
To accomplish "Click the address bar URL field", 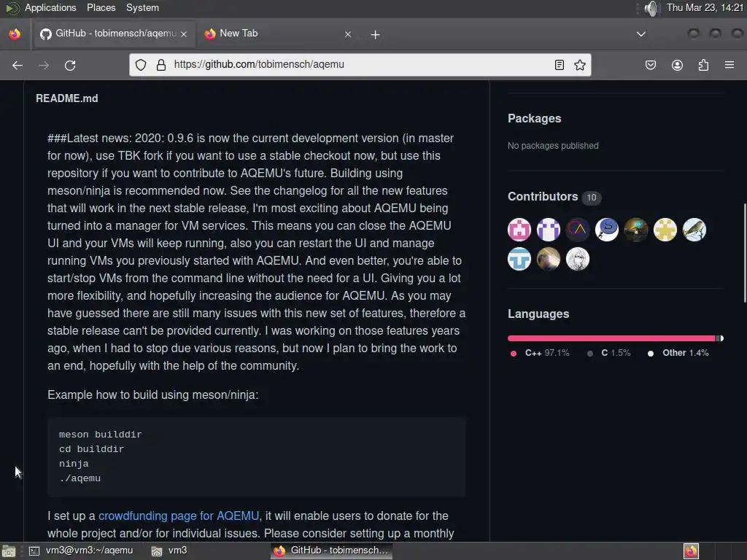I will point(360,65).
